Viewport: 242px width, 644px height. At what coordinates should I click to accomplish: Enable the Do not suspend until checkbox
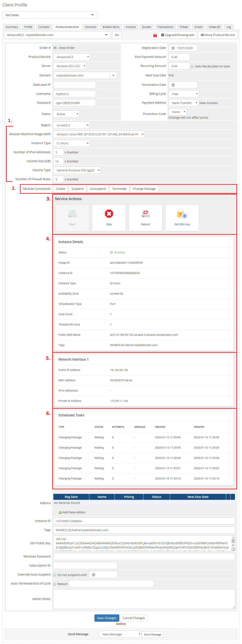54,575
